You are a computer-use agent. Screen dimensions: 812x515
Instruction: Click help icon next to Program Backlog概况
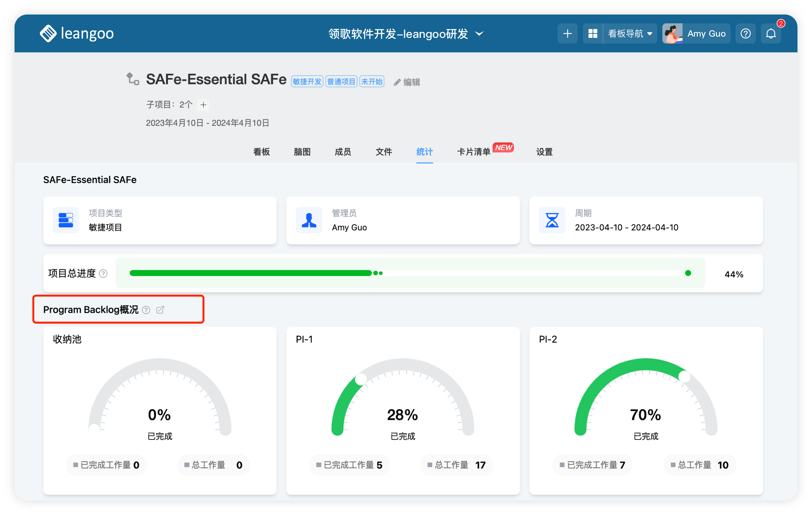click(146, 310)
